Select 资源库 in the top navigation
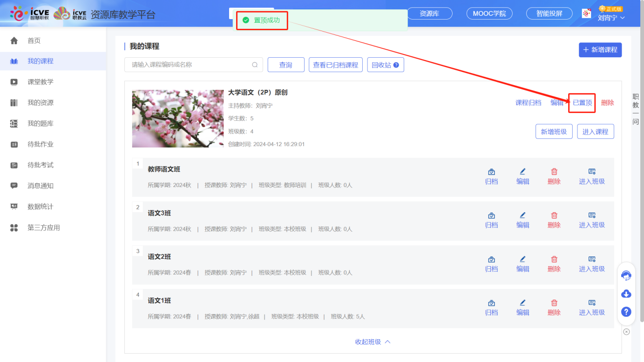The width and height of the screenshot is (644, 362). 429,13
